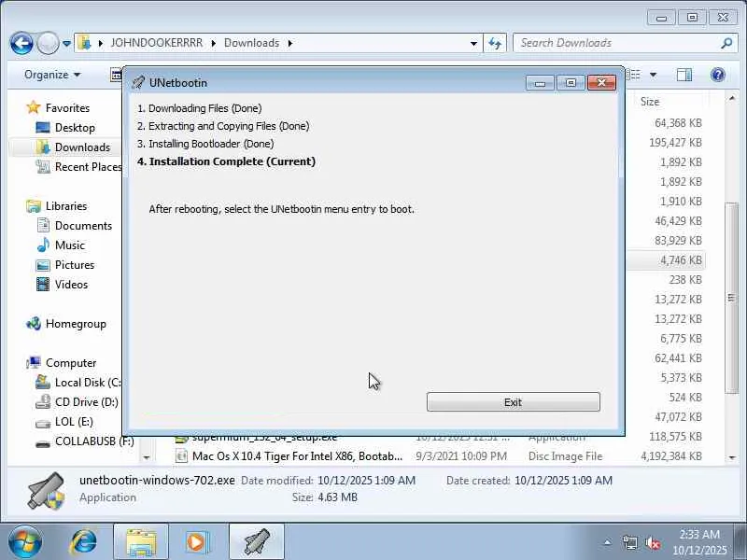Click the Downloads breadcrumb in address bar
Image resolution: width=747 pixels, height=560 pixels.
pos(251,43)
